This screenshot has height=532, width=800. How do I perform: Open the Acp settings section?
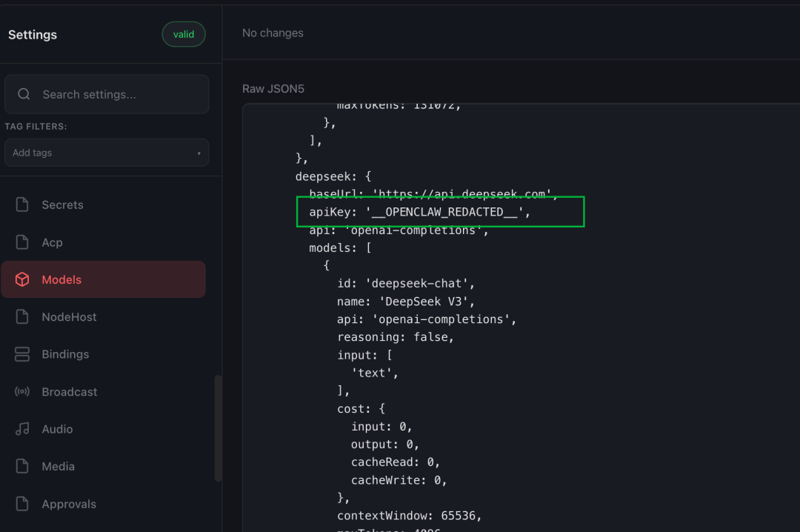pyautogui.click(x=104, y=242)
